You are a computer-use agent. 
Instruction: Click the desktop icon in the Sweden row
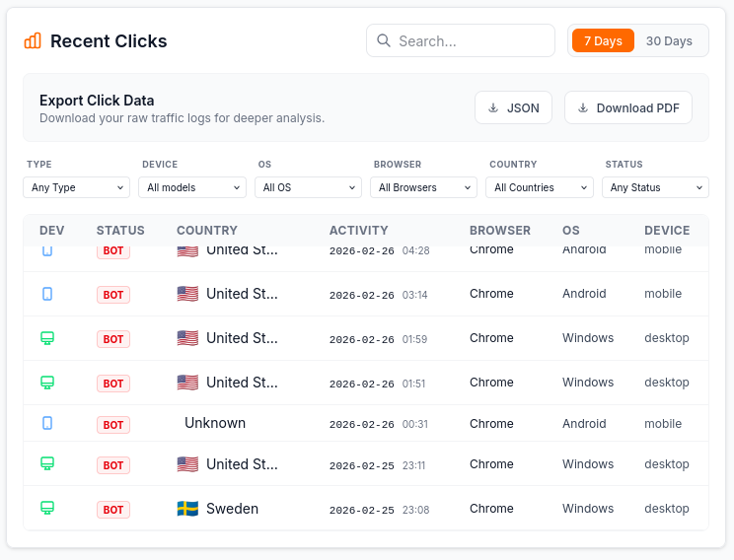tap(47, 509)
